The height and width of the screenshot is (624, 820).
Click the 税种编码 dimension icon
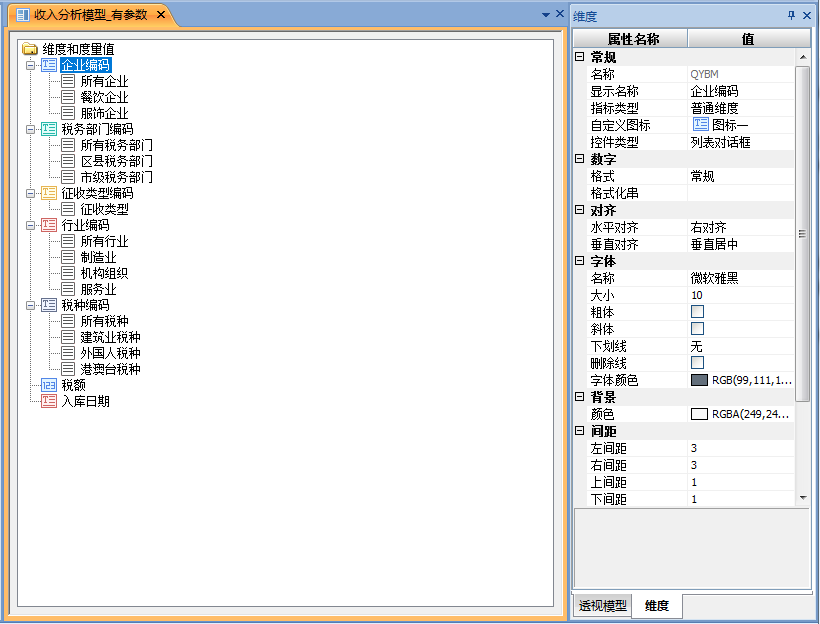coord(49,305)
